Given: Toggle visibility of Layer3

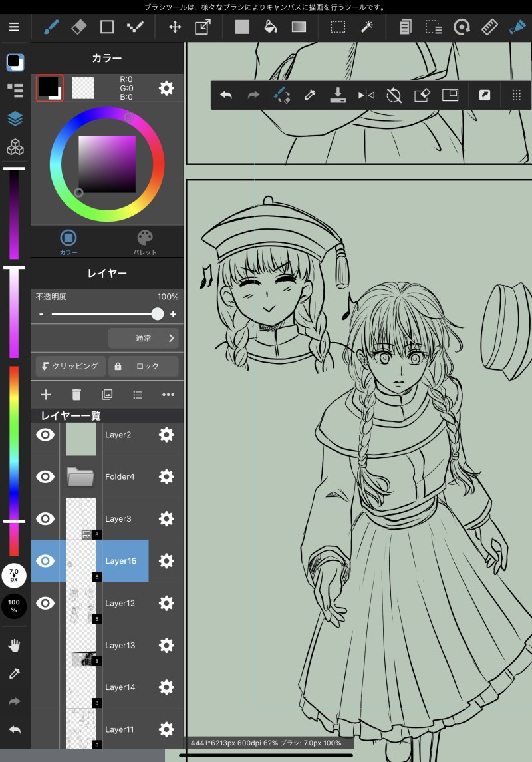Looking at the screenshot, I should click(45, 518).
